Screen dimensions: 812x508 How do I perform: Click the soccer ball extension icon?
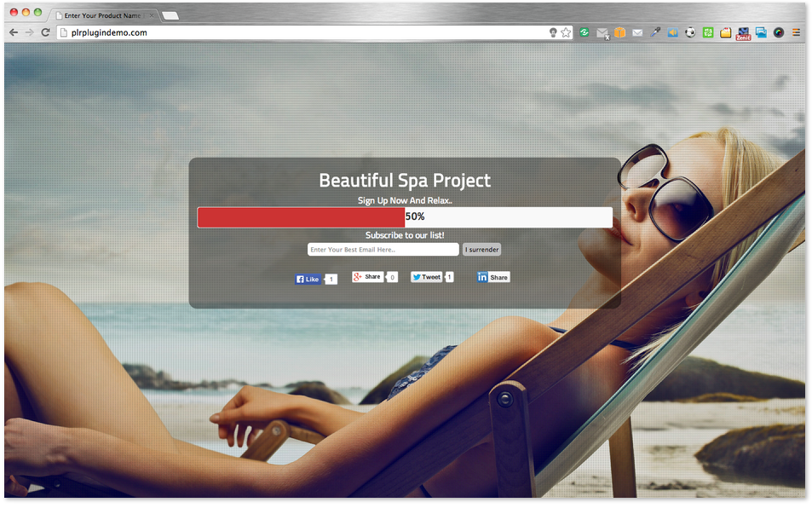(x=690, y=32)
